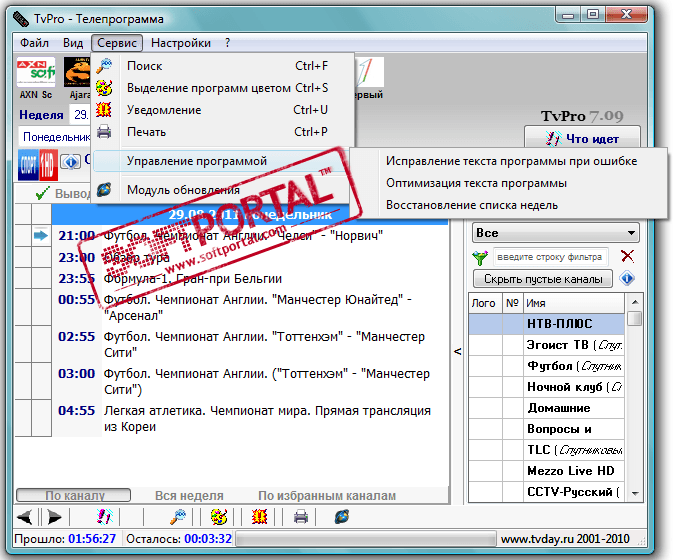This screenshot has width=676, height=560.
Task: Click the Sport HD channel logo
Action: tap(38, 164)
